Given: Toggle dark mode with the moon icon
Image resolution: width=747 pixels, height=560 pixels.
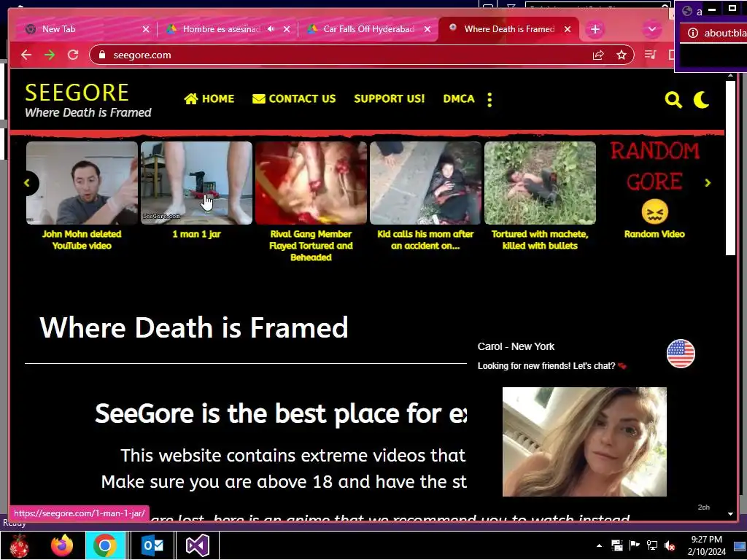Looking at the screenshot, I should 701,100.
